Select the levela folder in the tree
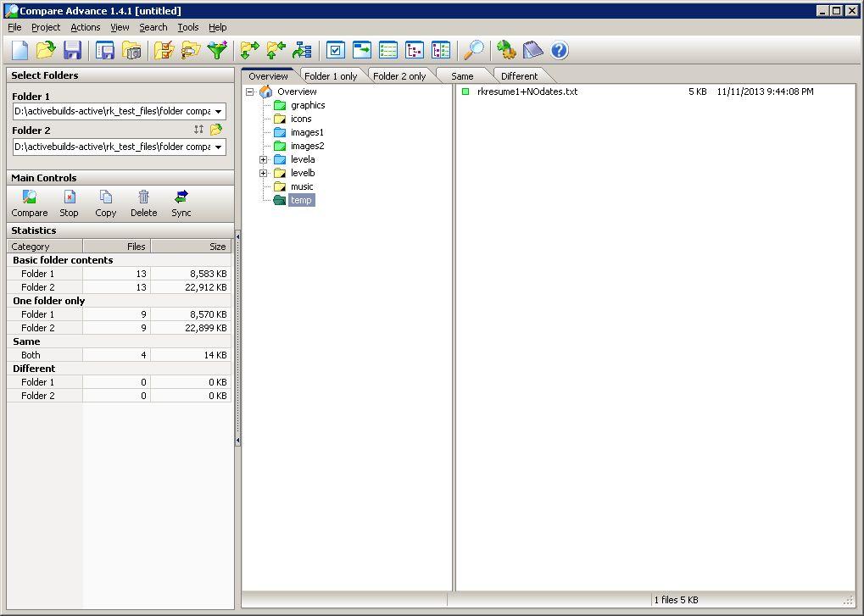The image size is (864, 616). pyautogui.click(x=303, y=159)
